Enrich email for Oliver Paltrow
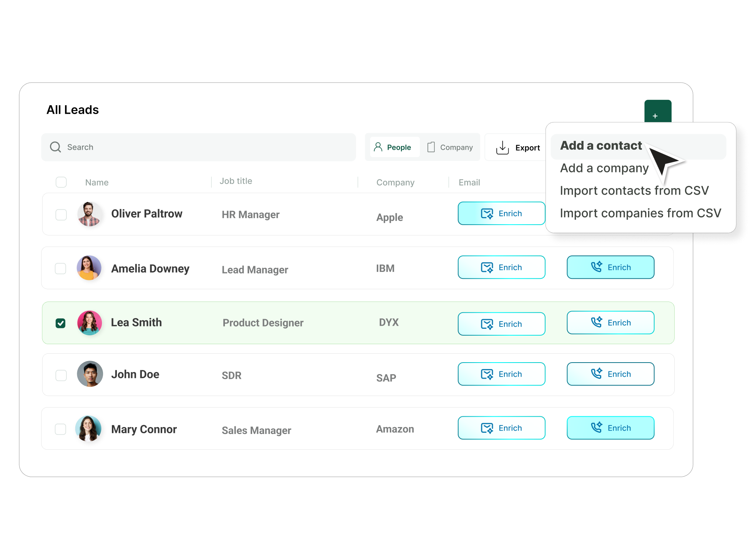This screenshot has width=755, height=560. [501, 214]
